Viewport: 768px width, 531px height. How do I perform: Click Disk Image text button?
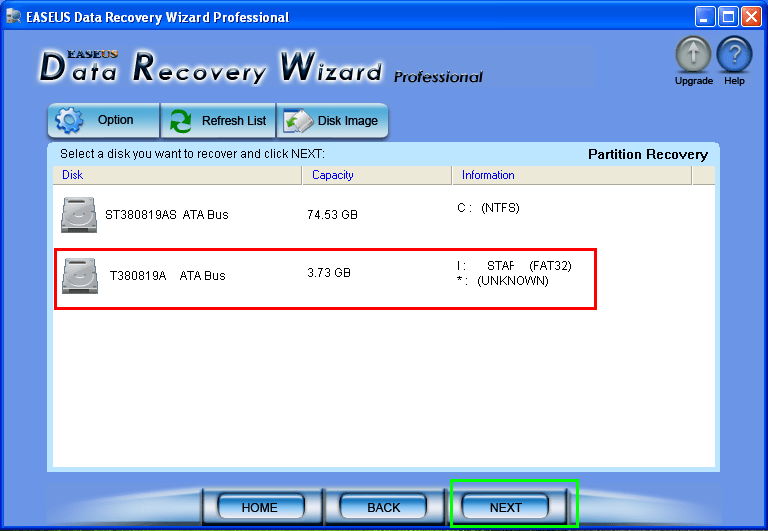pos(348,121)
